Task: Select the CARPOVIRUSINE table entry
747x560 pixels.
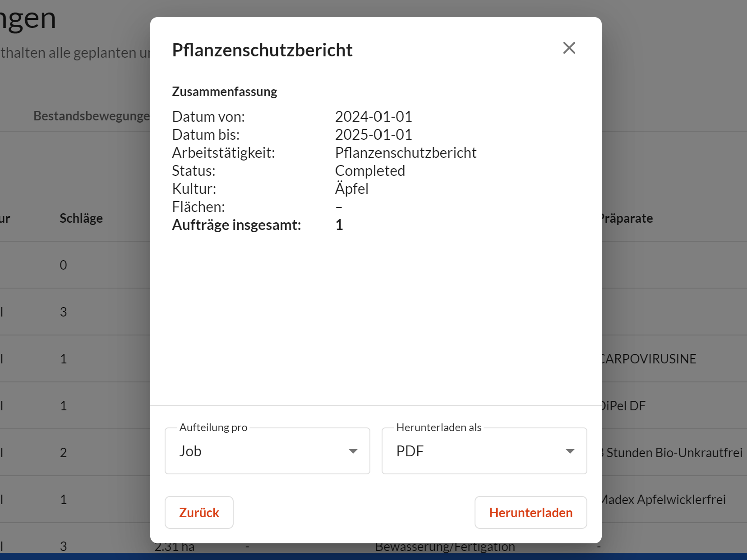Action: (649, 359)
